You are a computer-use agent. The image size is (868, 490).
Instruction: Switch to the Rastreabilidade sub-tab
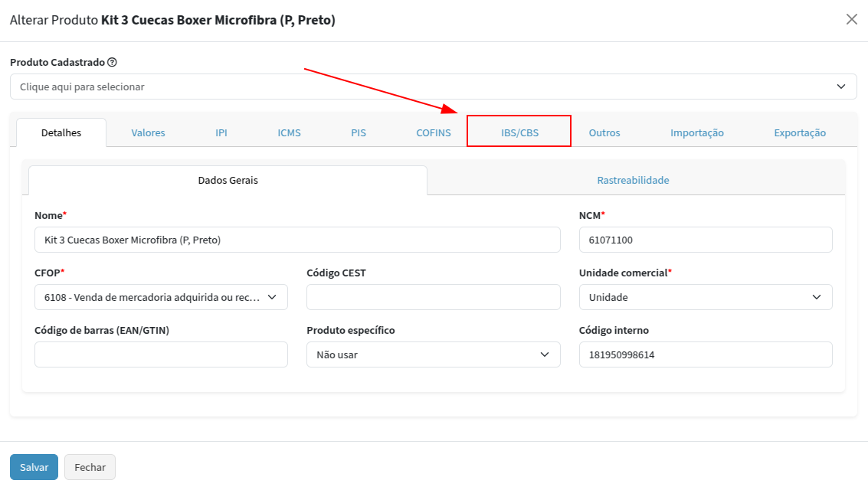pyautogui.click(x=633, y=181)
